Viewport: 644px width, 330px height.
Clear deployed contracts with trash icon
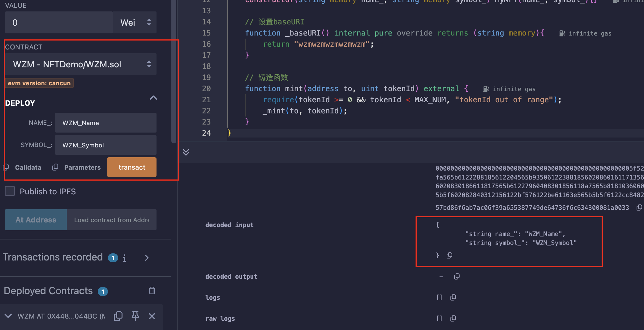(x=152, y=290)
